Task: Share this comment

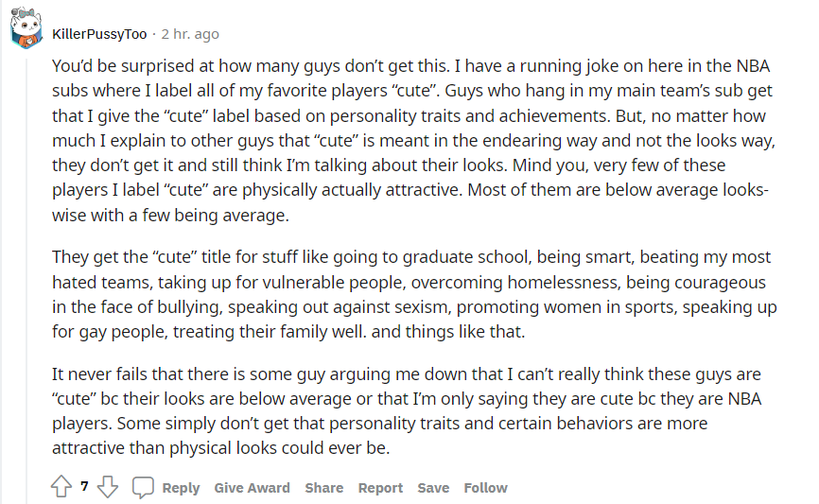Action: click(323, 488)
